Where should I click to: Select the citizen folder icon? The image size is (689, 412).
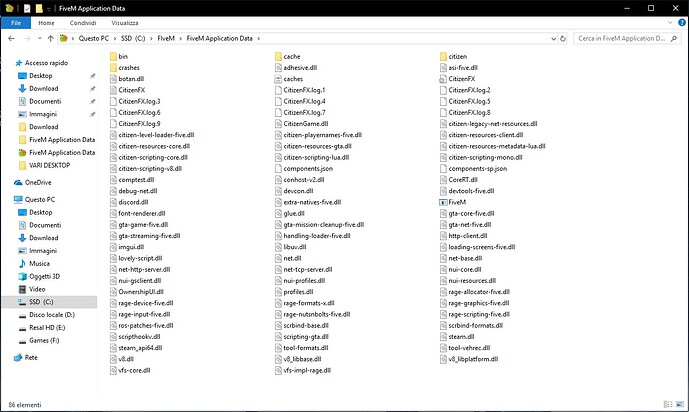[x=443, y=56]
